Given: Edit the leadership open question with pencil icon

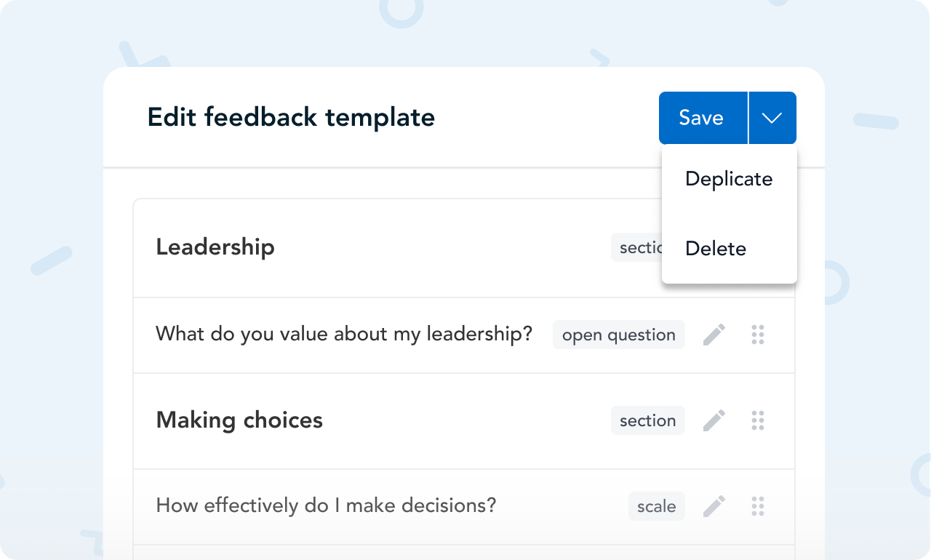Looking at the screenshot, I should tap(714, 335).
